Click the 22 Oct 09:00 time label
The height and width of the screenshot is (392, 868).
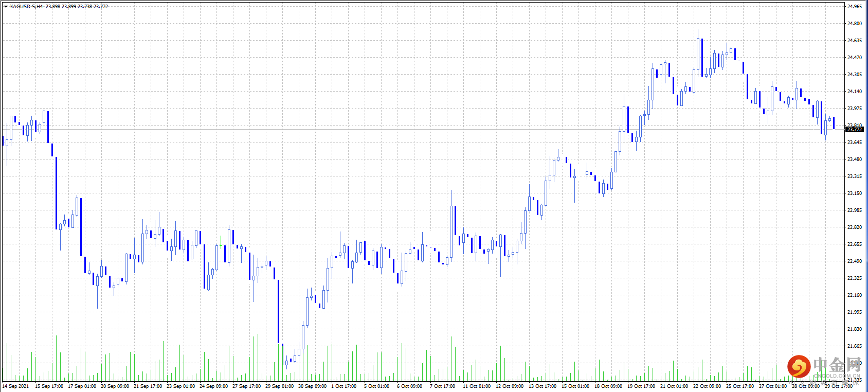[x=707, y=386]
